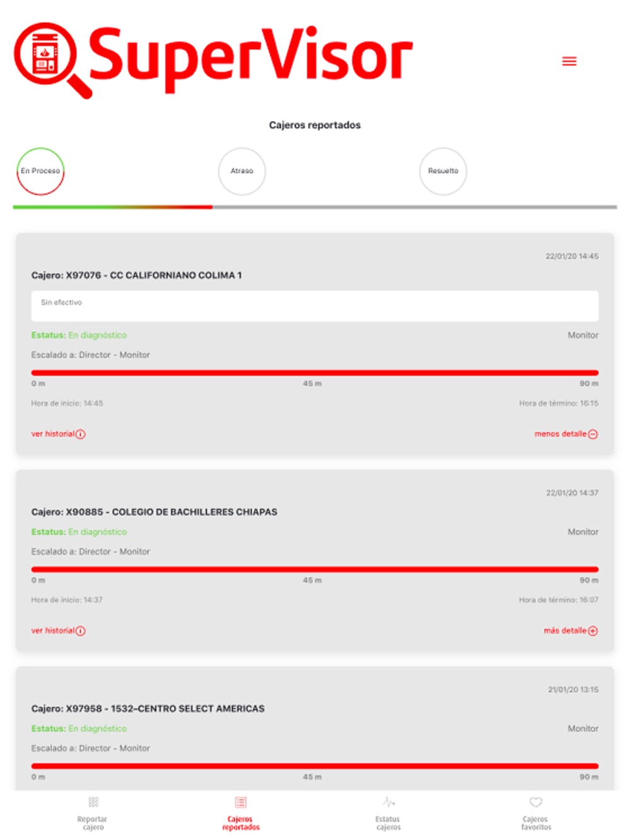Expand más detalle on X90885 card
The height and width of the screenshot is (840, 630).
click(571, 630)
